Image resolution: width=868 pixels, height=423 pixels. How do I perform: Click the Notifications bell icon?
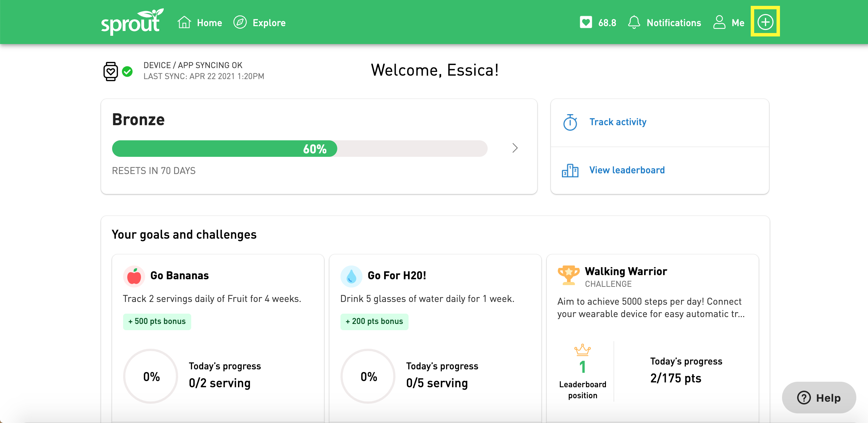[634, 22]
